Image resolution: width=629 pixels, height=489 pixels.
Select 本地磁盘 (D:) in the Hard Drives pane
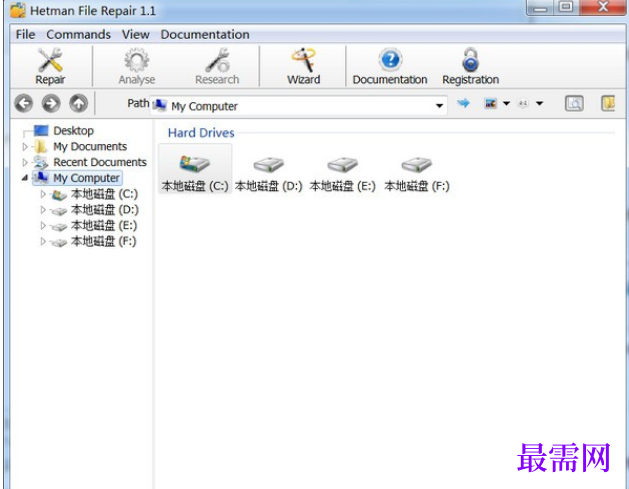pos(269,174)
